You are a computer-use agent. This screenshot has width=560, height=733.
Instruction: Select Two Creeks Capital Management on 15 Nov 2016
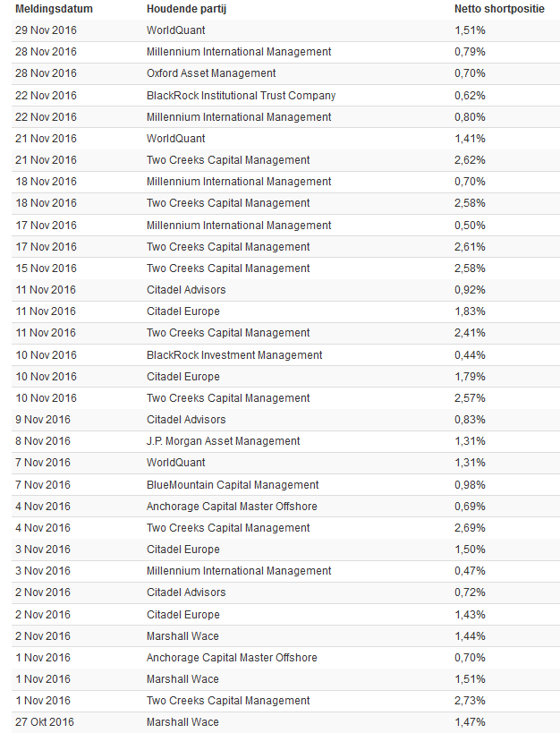(x=228, y=268)
